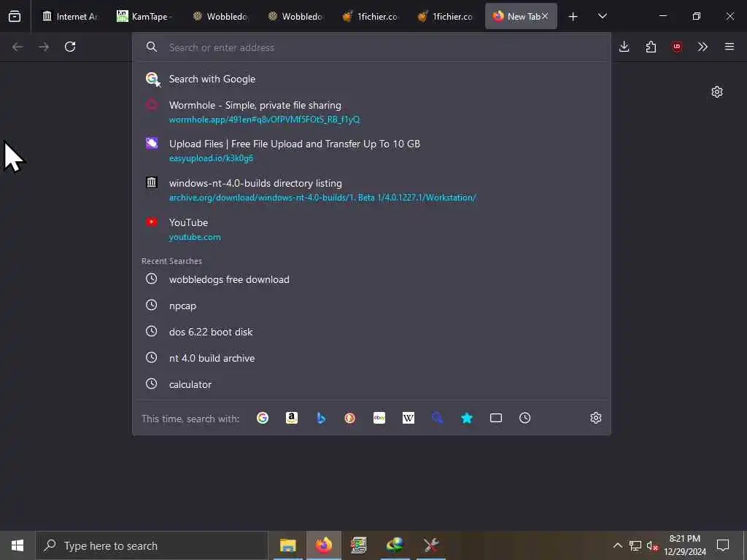Focus the Search or enter address field
Screen dimensions: 747x560
(371, 47)
